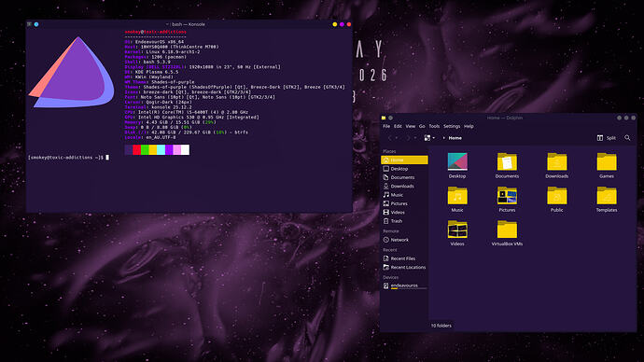Open Trash in the Places sidebar
Screen dimensions: 644x362
tap(404, 221)
